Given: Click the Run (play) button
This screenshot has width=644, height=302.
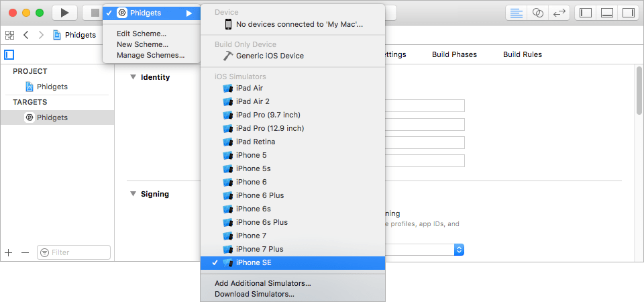Looking at the screenshot, I should tap(64, 13).
